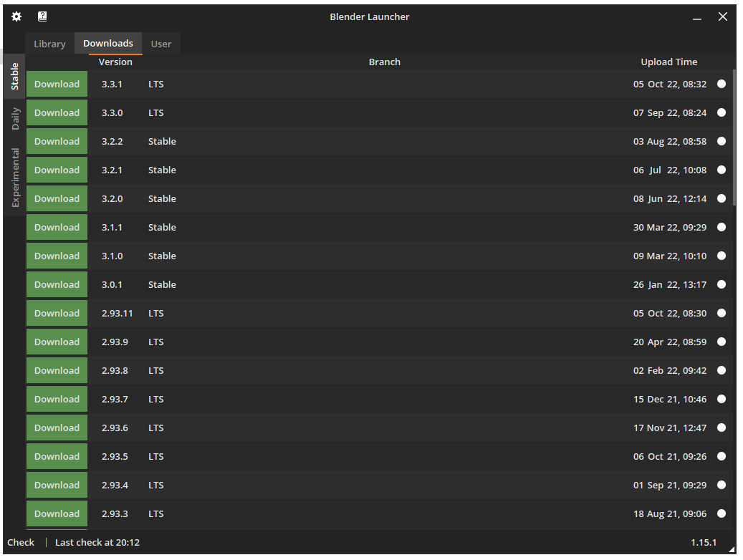
Task: Minimize the Blender Launcher window
Action: [696, 17]
